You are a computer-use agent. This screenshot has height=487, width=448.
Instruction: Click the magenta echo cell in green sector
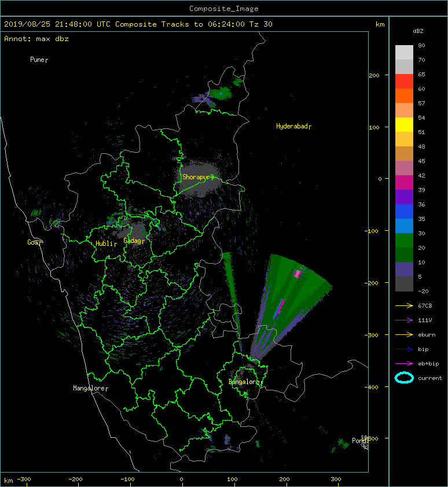(298, 274)
